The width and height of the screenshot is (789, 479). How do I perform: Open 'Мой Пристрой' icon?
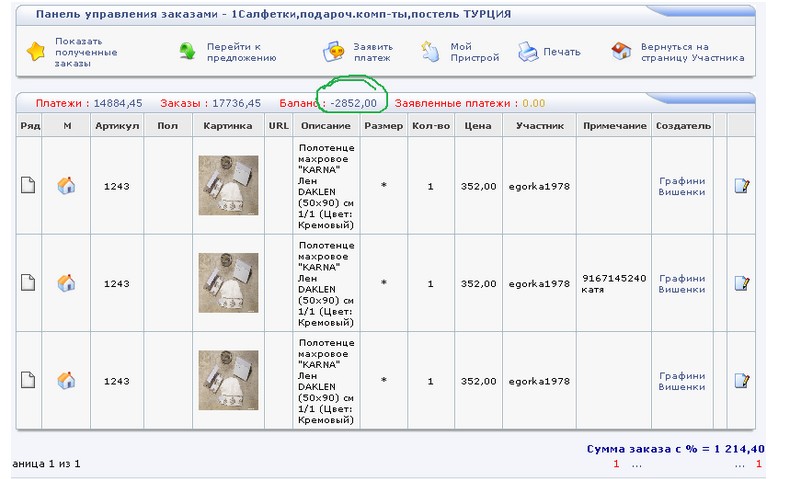point(431,52)
